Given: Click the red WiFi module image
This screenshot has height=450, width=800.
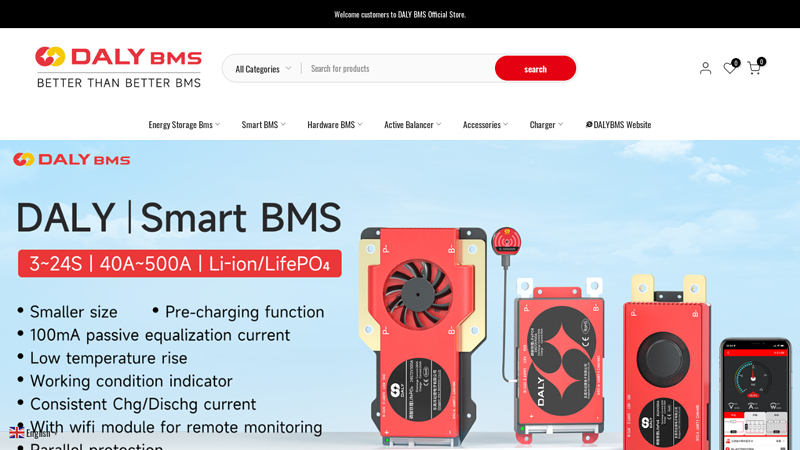Looking at the screenshot, I should tap(506, 243).
